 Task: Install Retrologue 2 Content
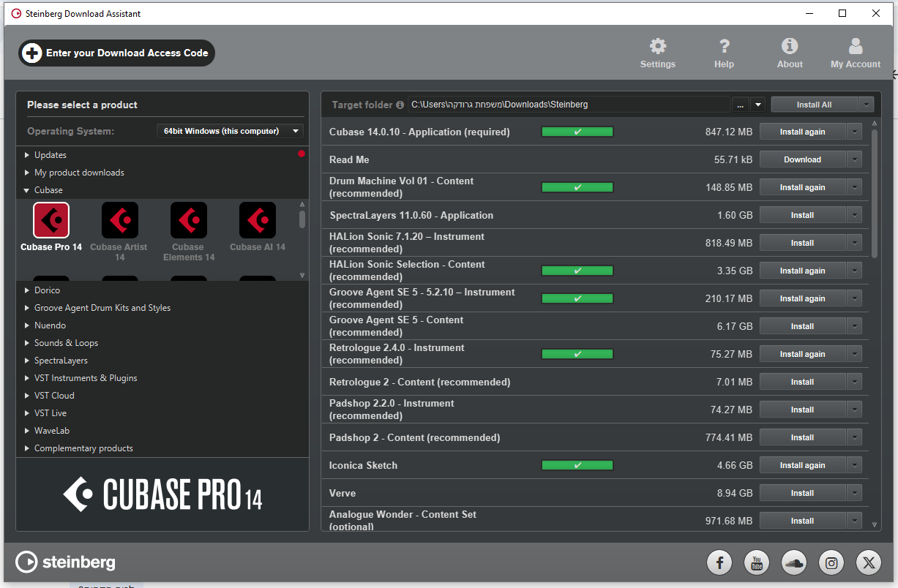pos(803,382)
